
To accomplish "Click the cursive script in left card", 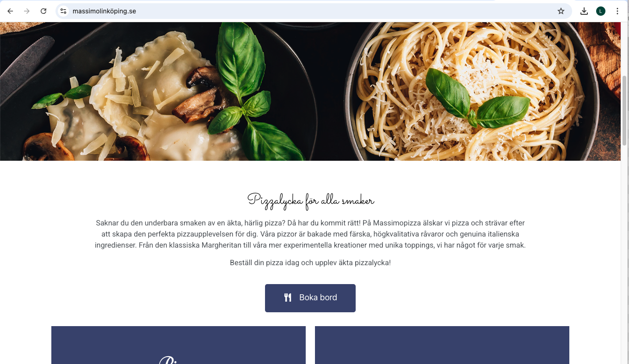I will point(169,360).
